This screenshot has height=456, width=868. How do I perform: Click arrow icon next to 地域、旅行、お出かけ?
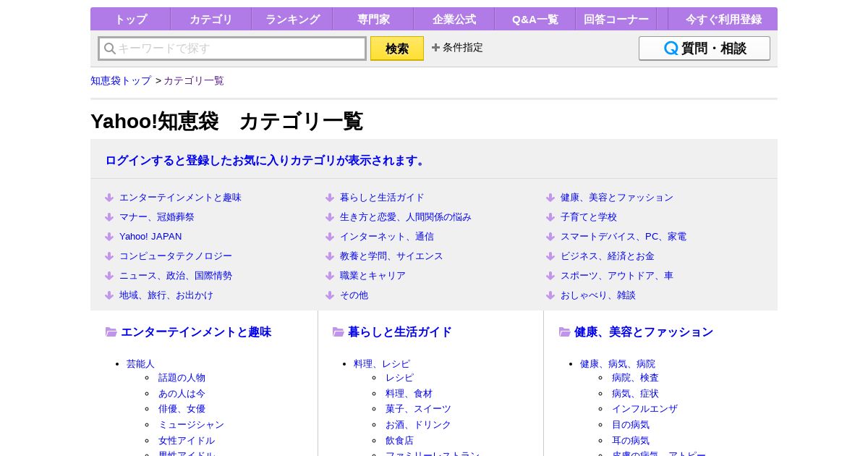[109, 295]
